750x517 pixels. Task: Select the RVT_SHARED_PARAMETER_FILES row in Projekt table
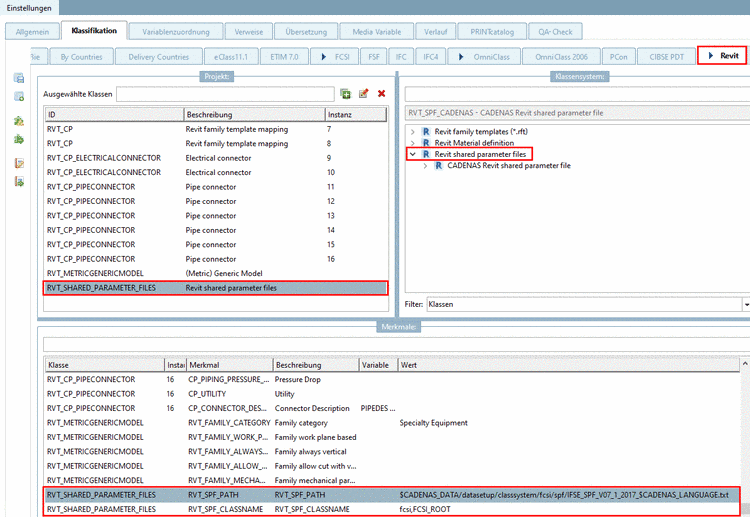pyautogui.click(x=216, y=288)
